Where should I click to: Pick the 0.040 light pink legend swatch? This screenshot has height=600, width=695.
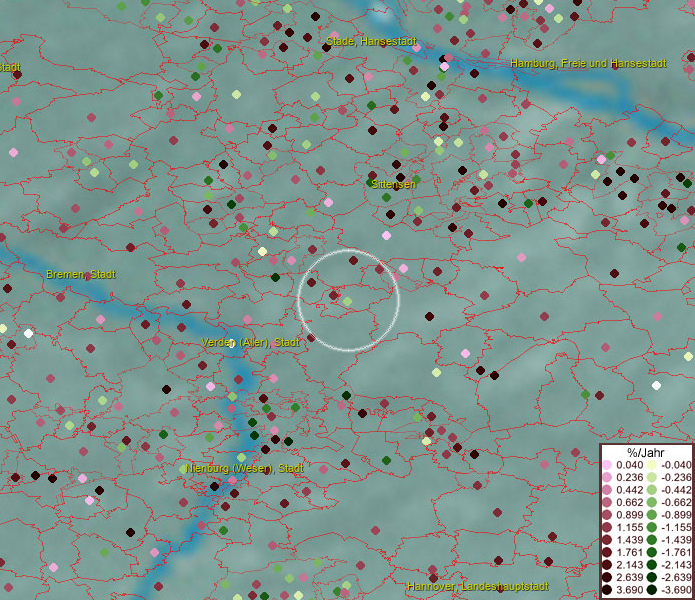pyautogui.click(x=607, y=465)
